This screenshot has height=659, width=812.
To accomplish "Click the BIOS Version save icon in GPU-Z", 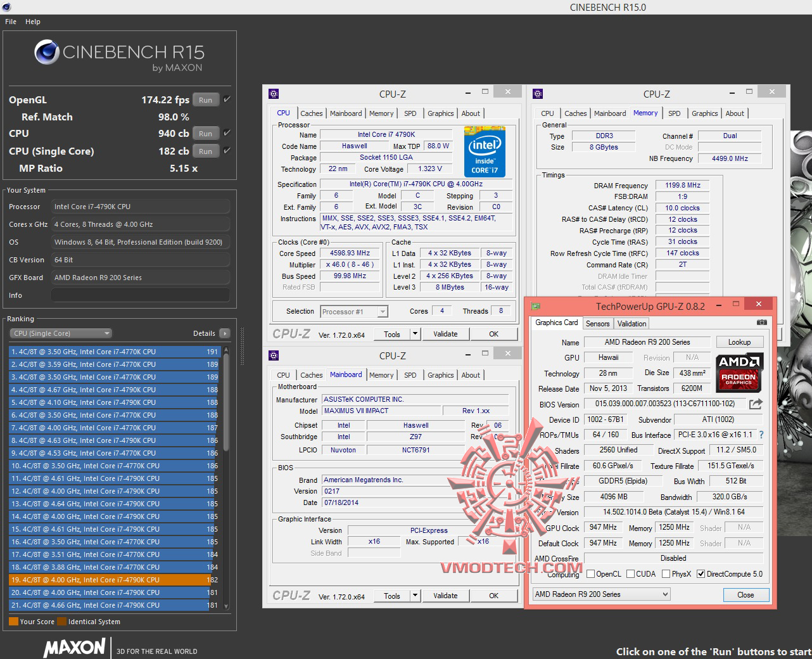I will tap(756, 404).
